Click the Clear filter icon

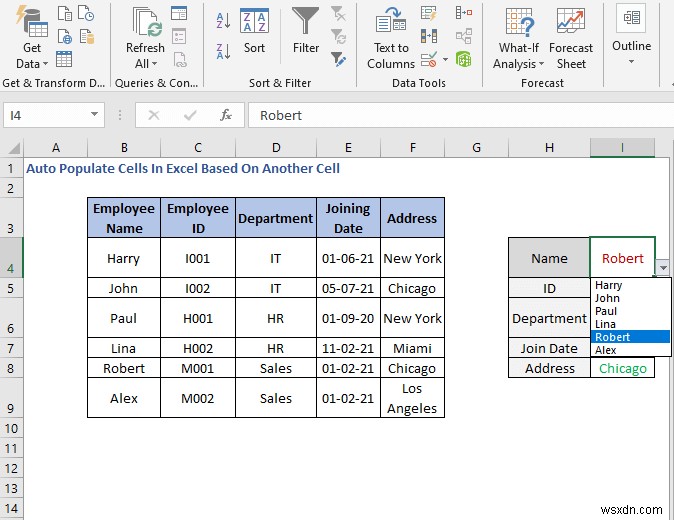click(338, 13)
